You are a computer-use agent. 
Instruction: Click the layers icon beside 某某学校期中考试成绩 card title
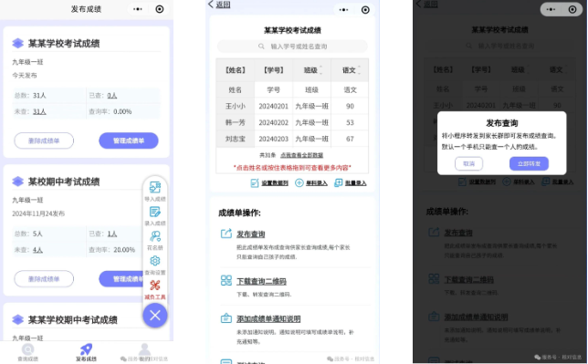[17, 320]
